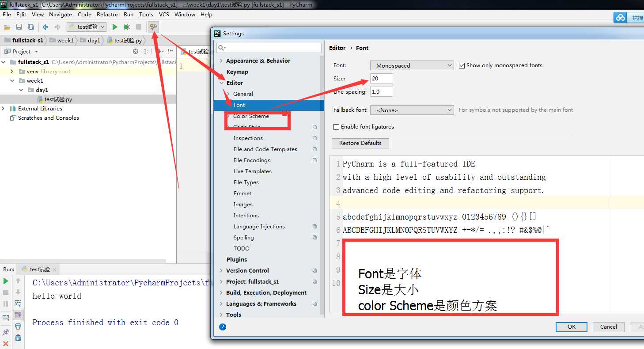The width and height of the screenshot is (644, 349).
Task: Open the File menu
Action: 7,15
